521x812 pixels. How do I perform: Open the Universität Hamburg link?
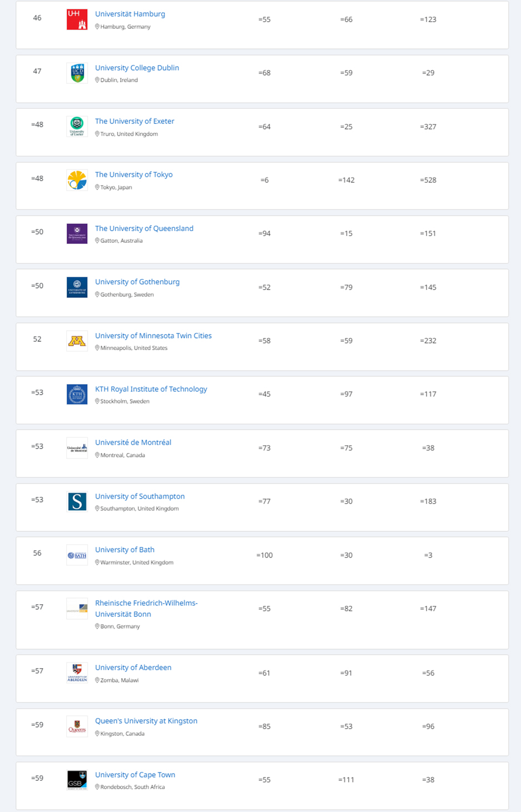tap(130, 14)
